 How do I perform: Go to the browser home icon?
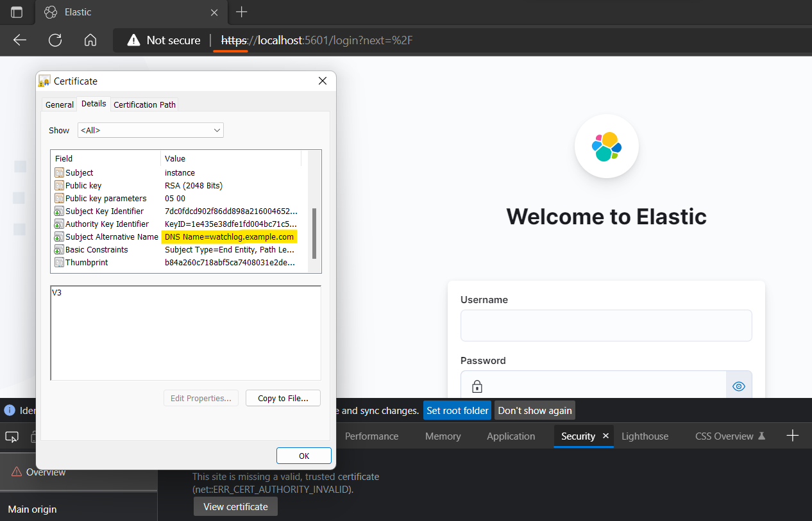click(90, 40)
